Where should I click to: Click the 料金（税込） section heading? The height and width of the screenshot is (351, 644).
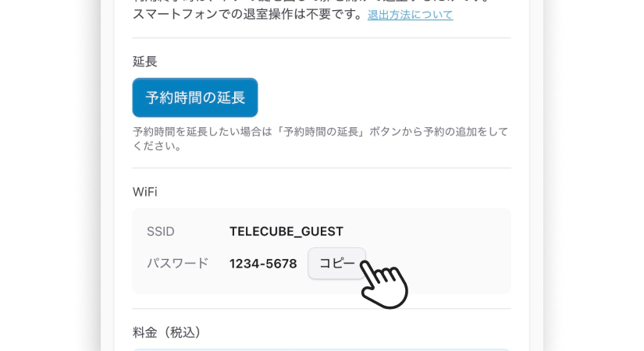[167, 332]
